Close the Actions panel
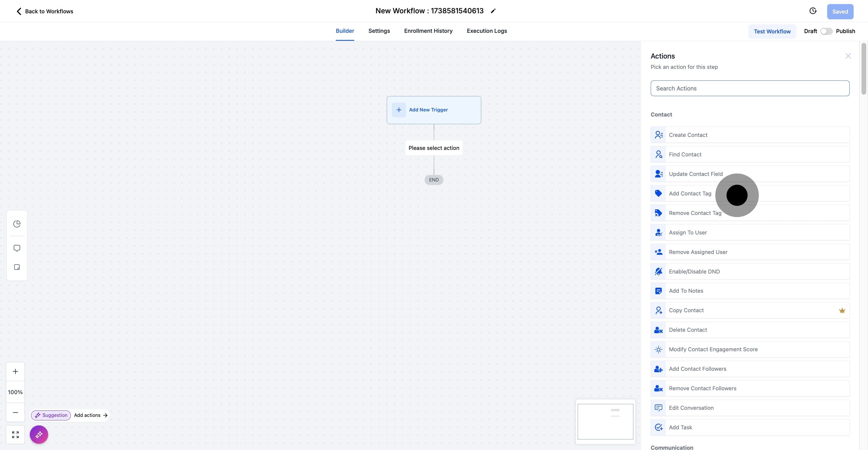The width and height of the screenshot is (868, 450). point(848,56)
